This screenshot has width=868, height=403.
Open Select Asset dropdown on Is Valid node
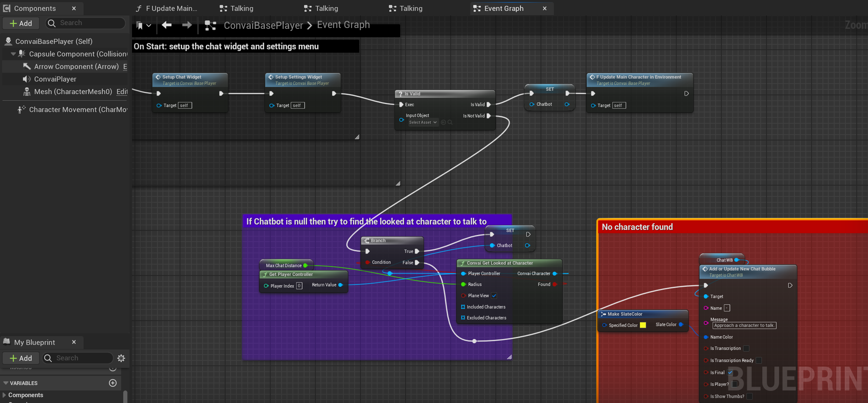423,122
